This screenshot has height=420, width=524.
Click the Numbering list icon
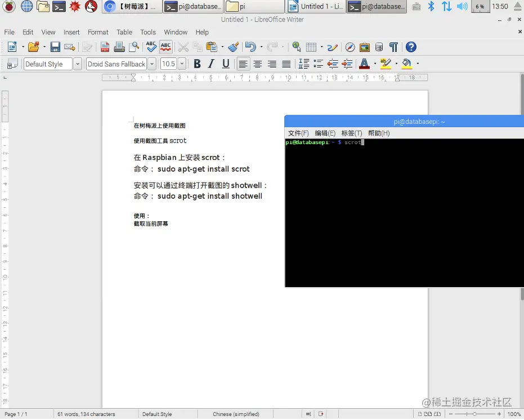tap(304, 64)
